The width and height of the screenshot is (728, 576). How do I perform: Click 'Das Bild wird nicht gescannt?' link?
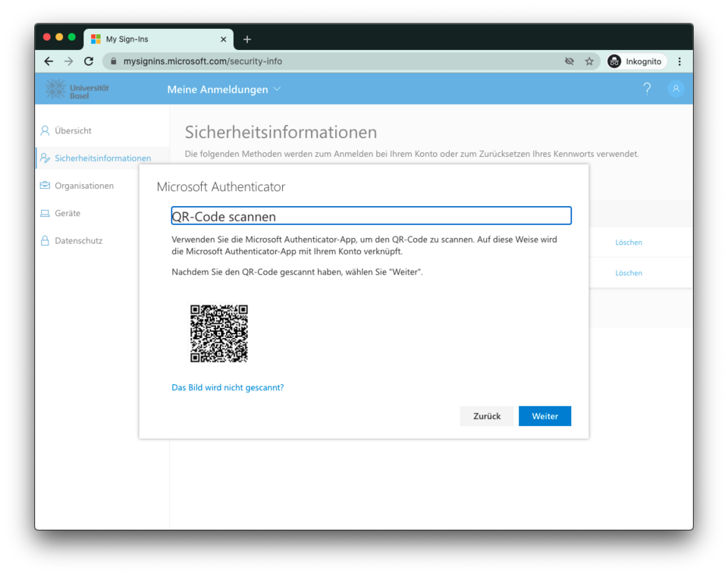pos(227,387)
